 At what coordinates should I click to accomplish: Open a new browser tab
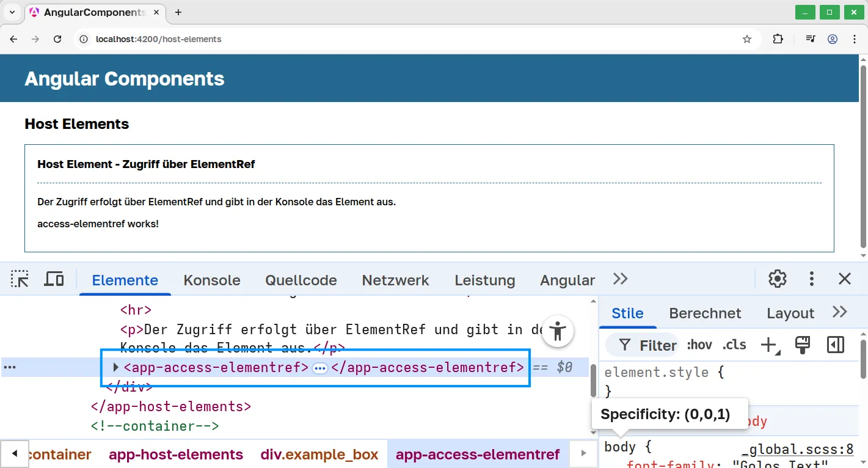[178, 12]
